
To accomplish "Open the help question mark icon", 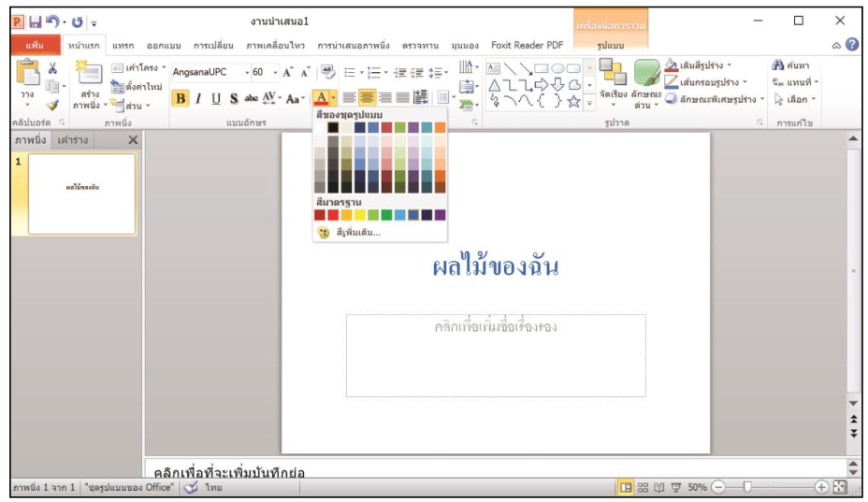I will [852, 44].
